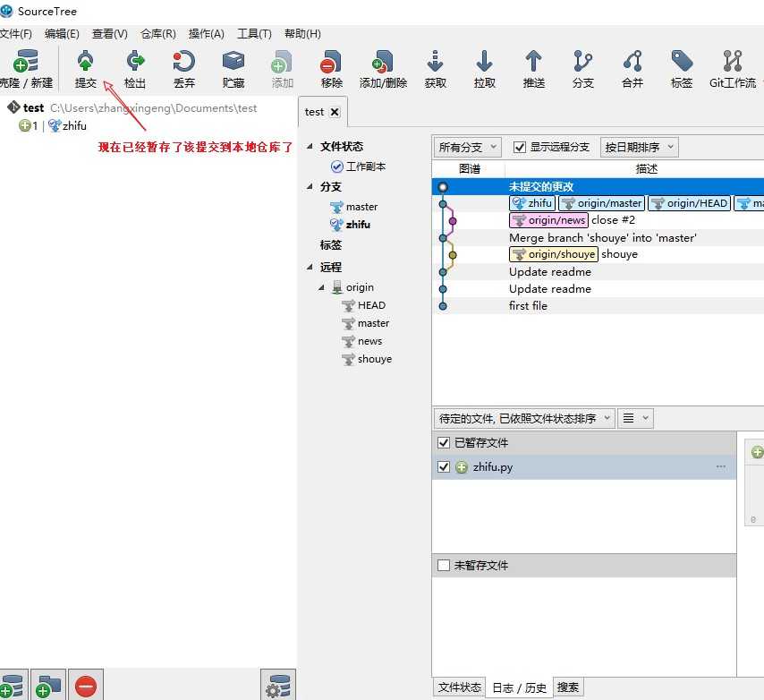Image resolution: width=764 pixels, height=700 pixels.
Task: Select the uncommitted changes (未提交的更改) row
Action: pyautogui.click(x=598, y=187)
